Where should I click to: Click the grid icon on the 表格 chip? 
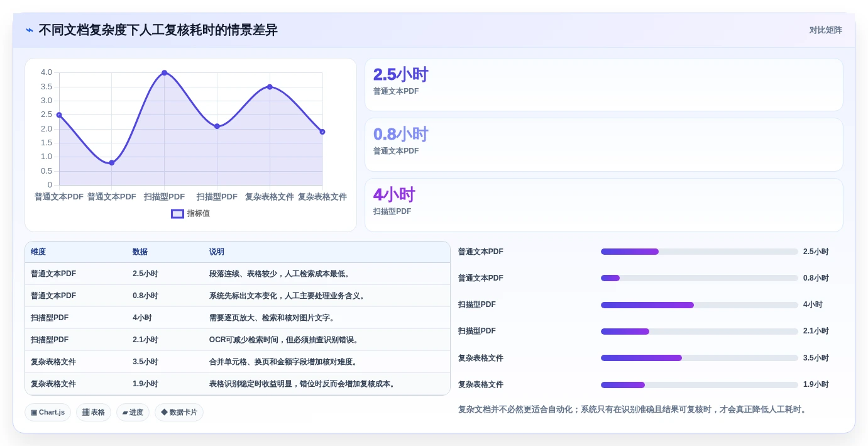[85, 413]
